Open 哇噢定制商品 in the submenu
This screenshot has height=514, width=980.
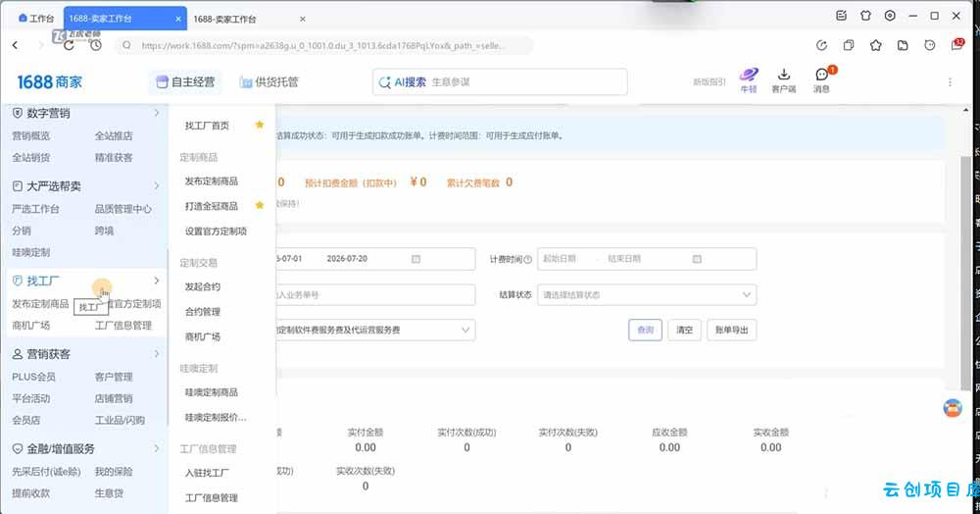[x=212, y=392]
